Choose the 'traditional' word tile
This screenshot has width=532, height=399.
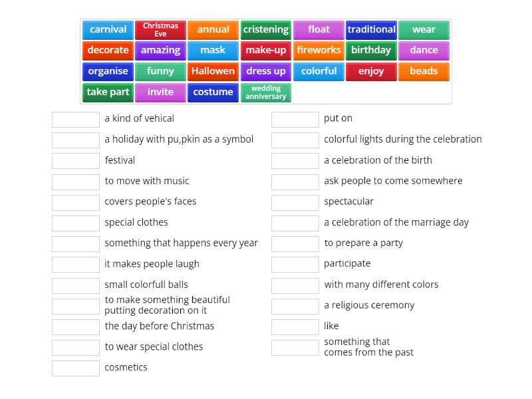pyautogui.click(x=371, y=30)
